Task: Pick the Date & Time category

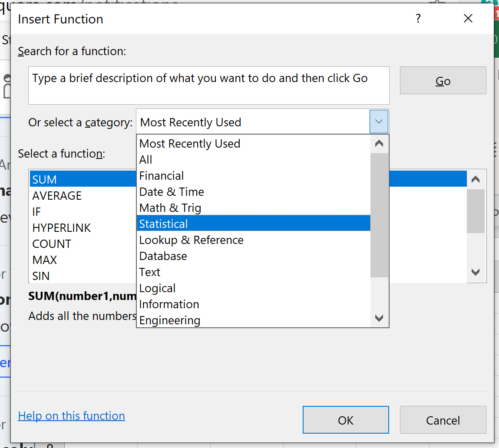Action: 171,191
